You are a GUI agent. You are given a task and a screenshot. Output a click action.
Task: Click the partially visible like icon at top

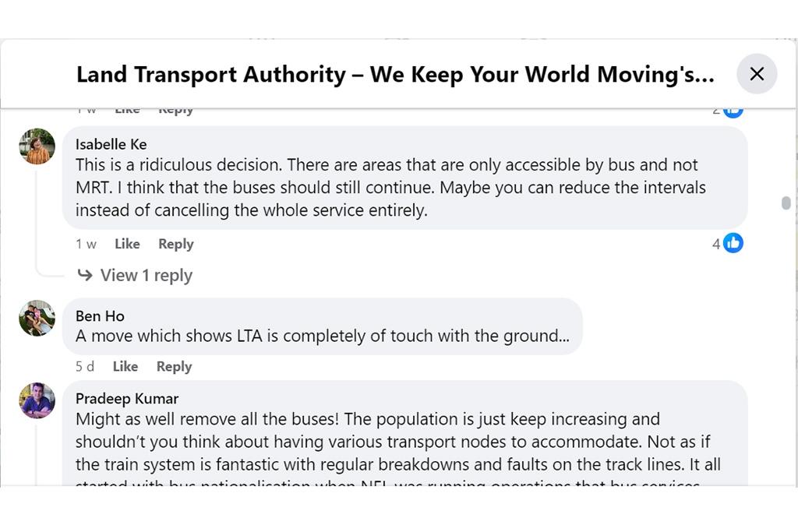pos(733,111)
